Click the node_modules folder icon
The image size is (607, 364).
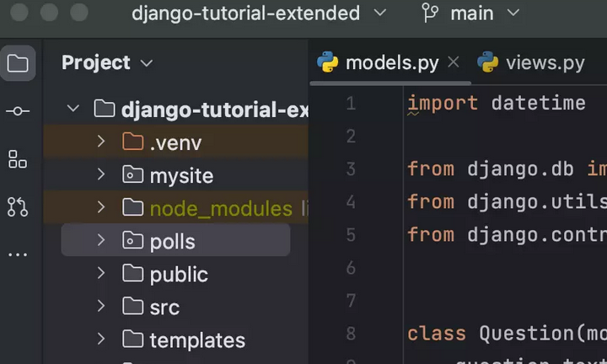tap(133, 207)
